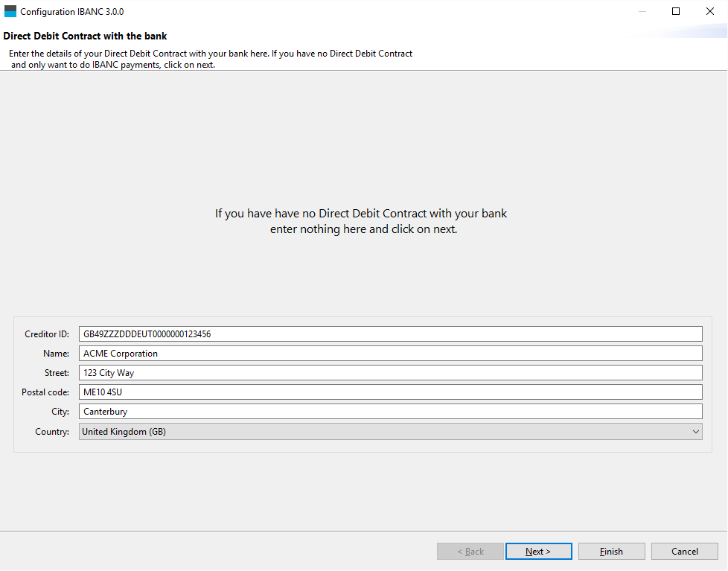Click the 'City:' label
This screenshot has height=571, width=728.
pos(60,411)
